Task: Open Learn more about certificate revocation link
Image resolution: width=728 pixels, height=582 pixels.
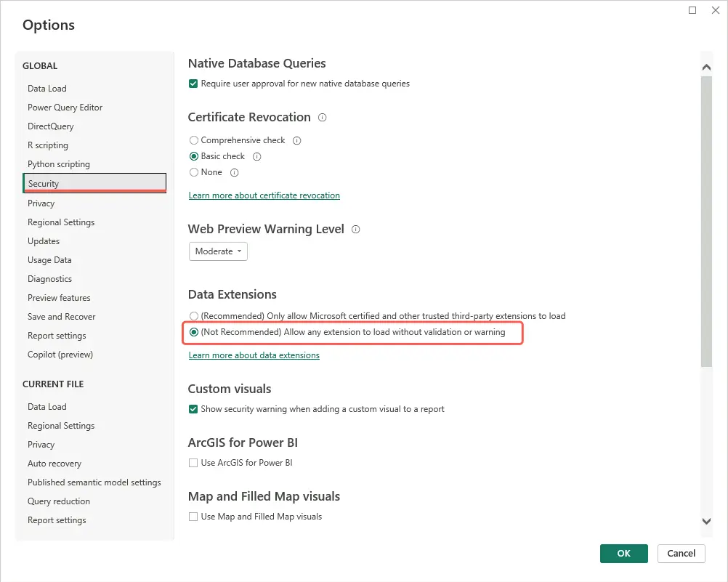Action: 264,195
